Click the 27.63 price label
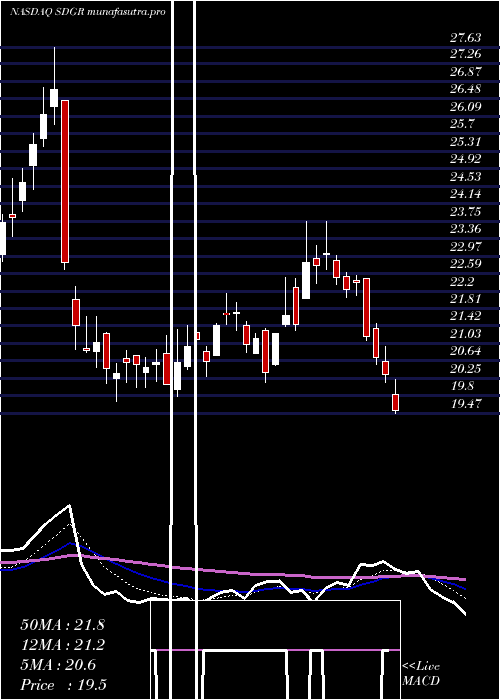The image size is (500, 700). coord(466,37)
